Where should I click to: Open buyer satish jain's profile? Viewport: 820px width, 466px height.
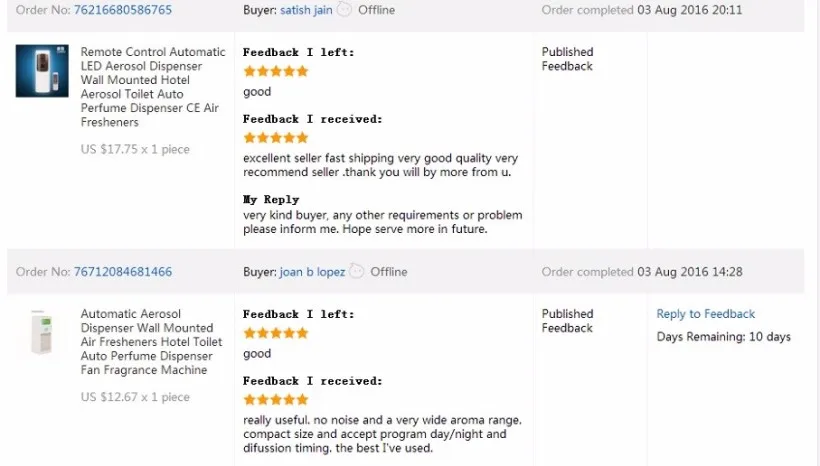(x=306, y=10)
